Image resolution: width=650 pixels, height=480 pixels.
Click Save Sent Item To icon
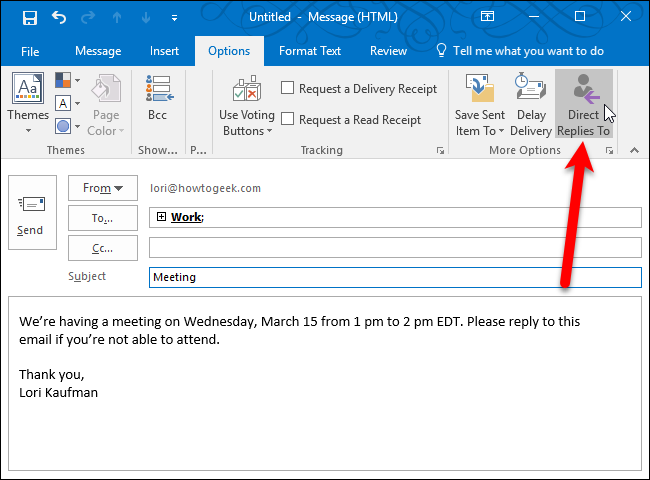coord(479,106)
